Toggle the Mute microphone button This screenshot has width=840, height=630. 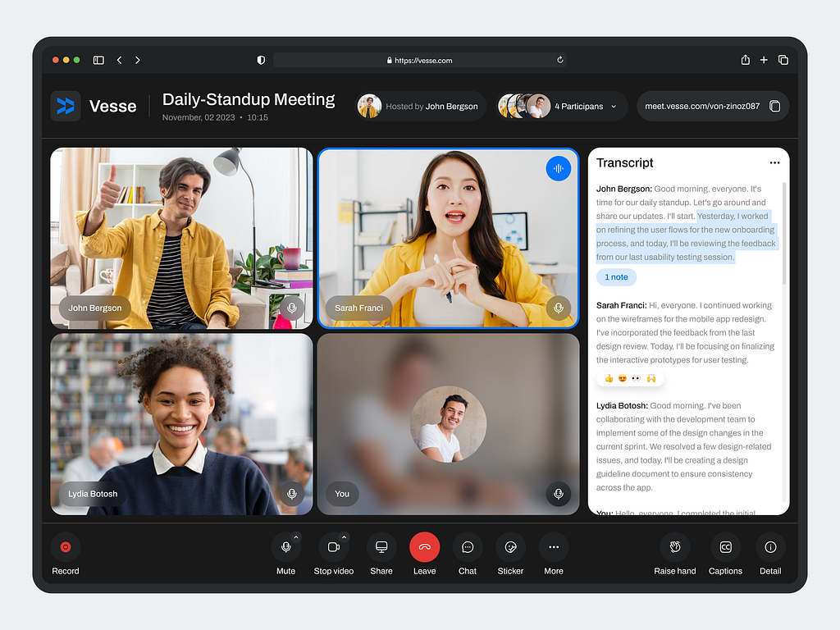tap(285, 547)
